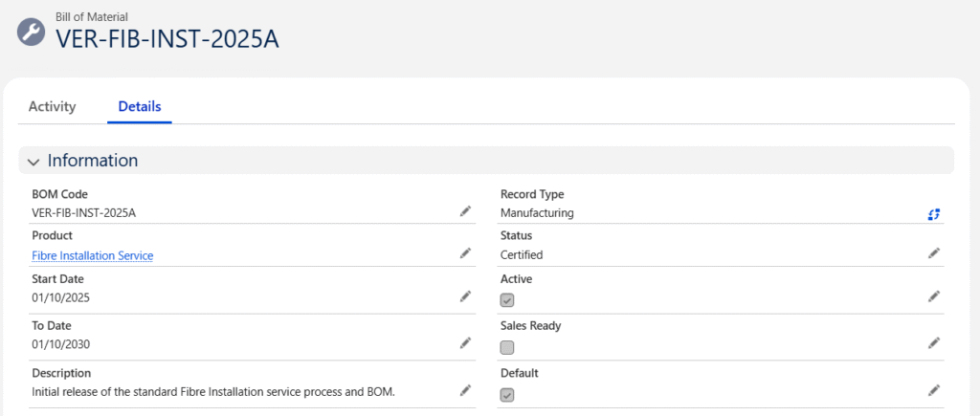Click edit pencil in Active row
This screenshot has height=416, width=980.
coord(934,296)
